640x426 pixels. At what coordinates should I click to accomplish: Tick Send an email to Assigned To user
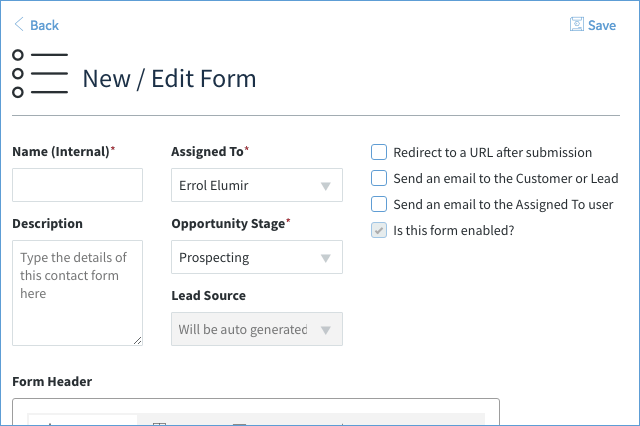pyautogui.click(x=379, y=204)
